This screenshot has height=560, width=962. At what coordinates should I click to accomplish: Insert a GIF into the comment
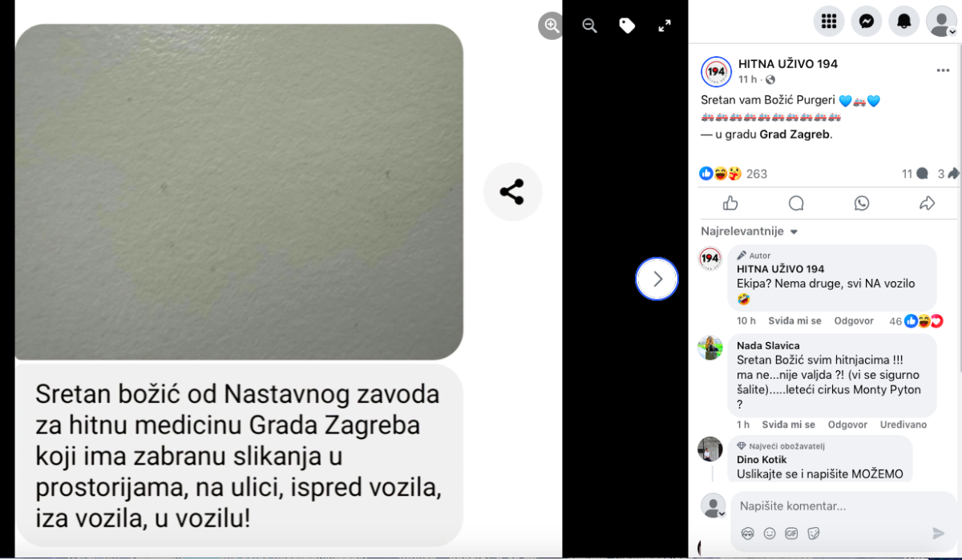pyautogui.click(x=791, y=533)
